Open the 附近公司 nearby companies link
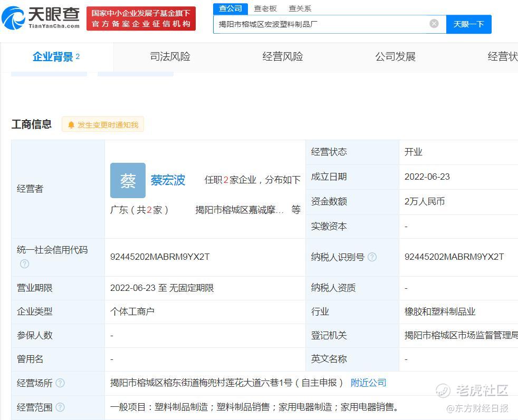This screenshot has width=518, height=420. coord(368,383)
